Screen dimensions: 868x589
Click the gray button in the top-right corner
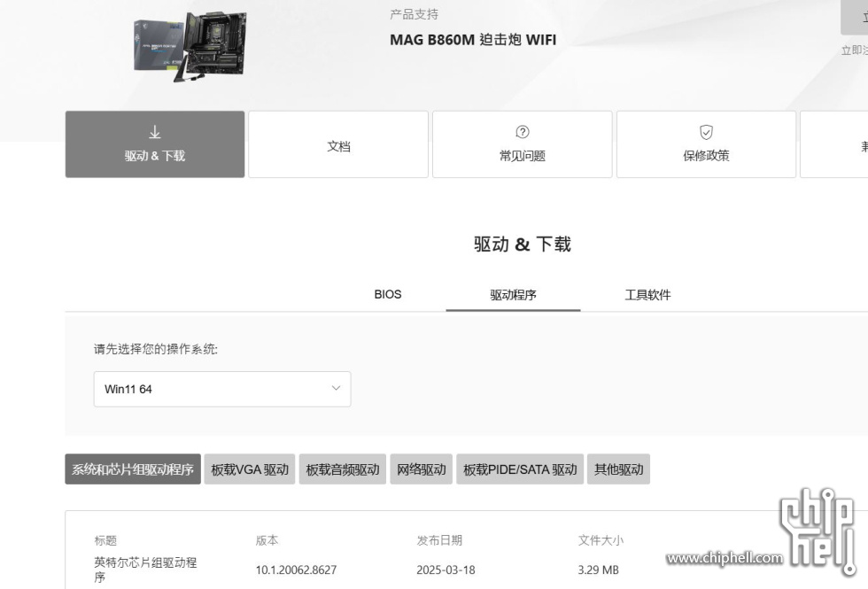(x=856, y=16)
